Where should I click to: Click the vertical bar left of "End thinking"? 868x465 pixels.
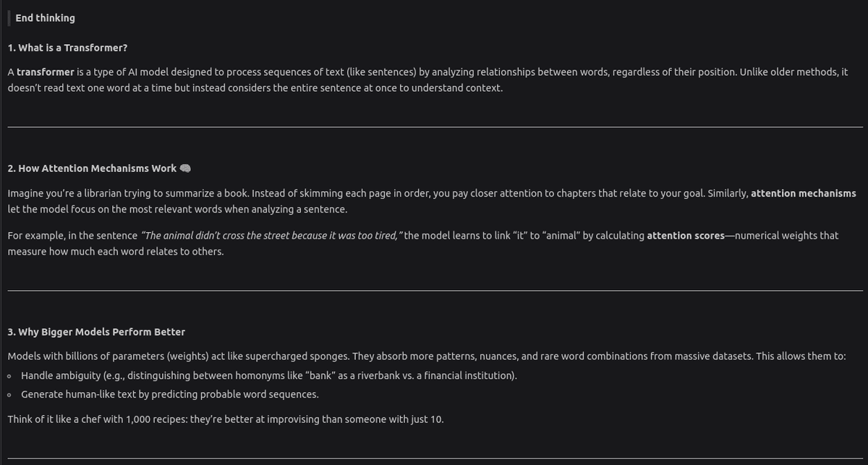pos(9,17)
